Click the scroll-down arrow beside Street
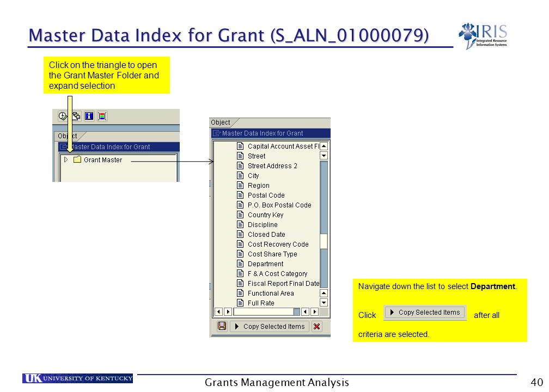 pos(324,155)
